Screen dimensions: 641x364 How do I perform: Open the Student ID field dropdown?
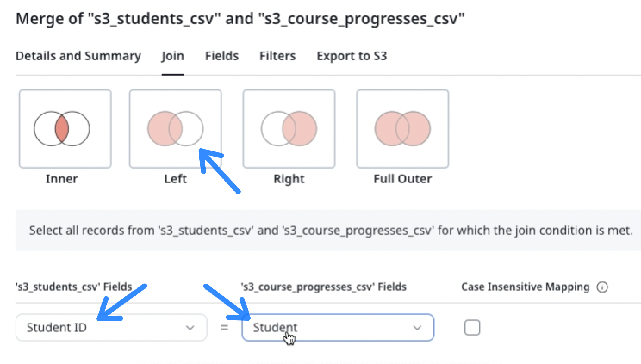click(x=111, y=327)
